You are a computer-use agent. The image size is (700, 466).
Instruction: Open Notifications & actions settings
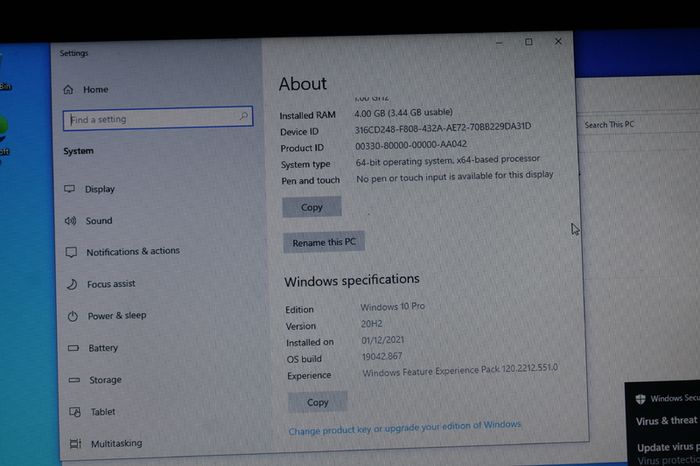pyautogui.click(x=133, y=251)
